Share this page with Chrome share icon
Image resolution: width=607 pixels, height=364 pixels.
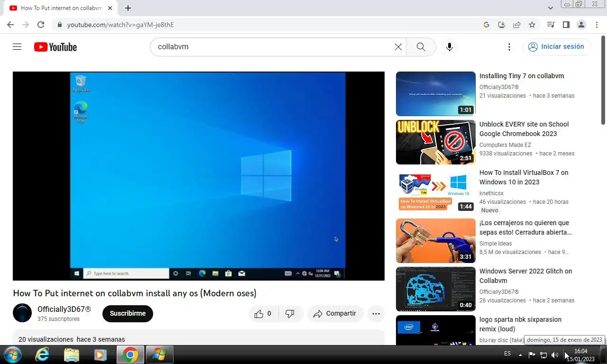[x=517, y=25]
